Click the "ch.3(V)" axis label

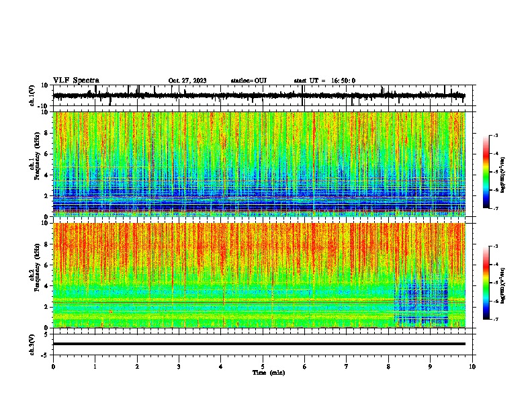pyautogui.click(x=32, y=345)
